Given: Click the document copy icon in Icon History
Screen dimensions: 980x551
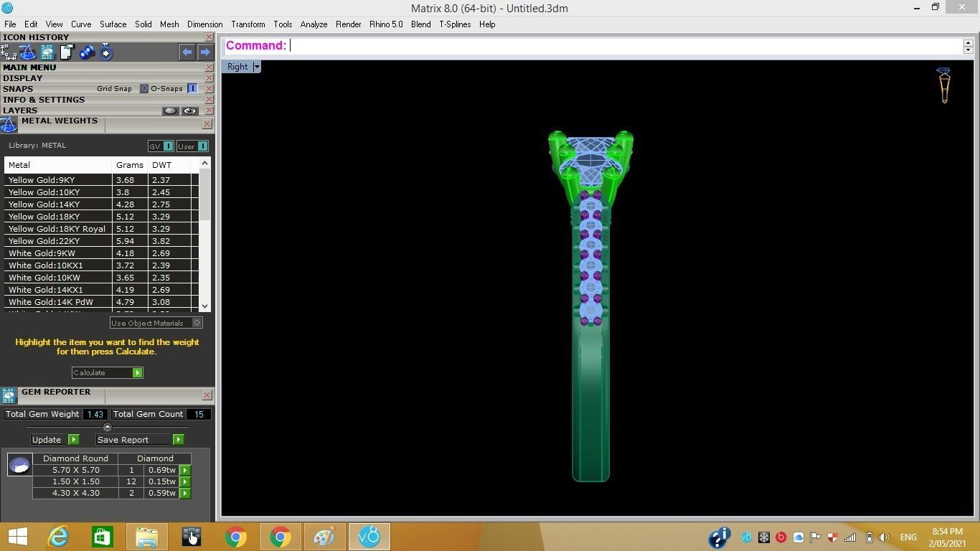Looking at the screenshot, I should (x=67, y=52).
